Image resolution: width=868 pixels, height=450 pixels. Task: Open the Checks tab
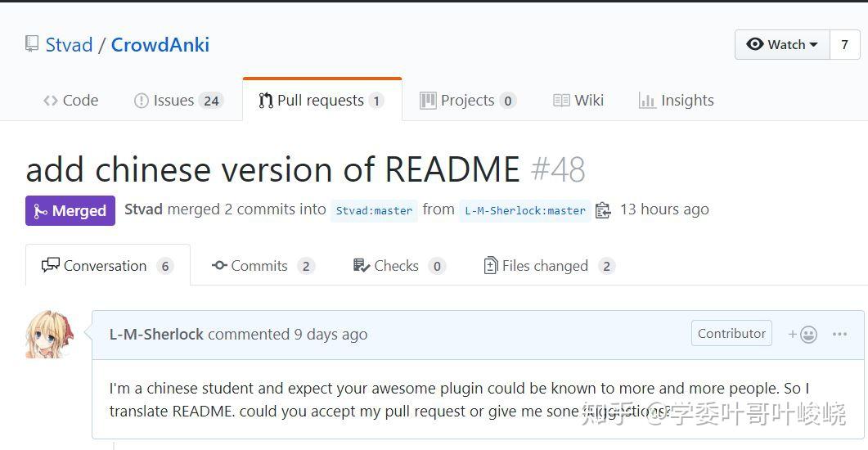(398, 266)
